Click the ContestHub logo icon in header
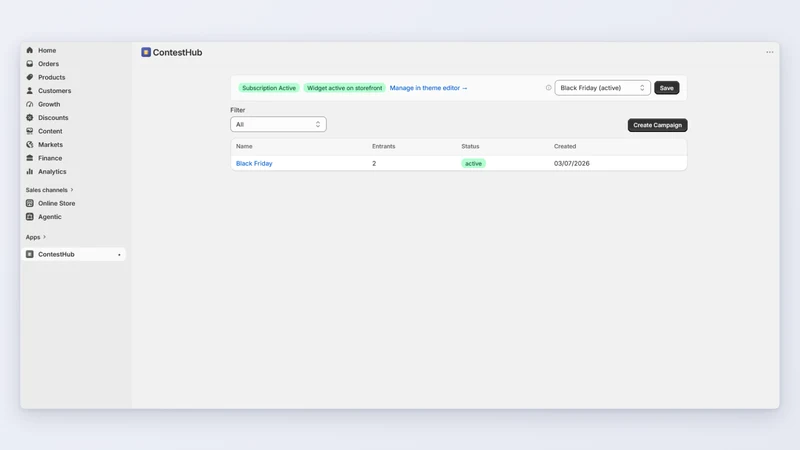 pos(146,52)
